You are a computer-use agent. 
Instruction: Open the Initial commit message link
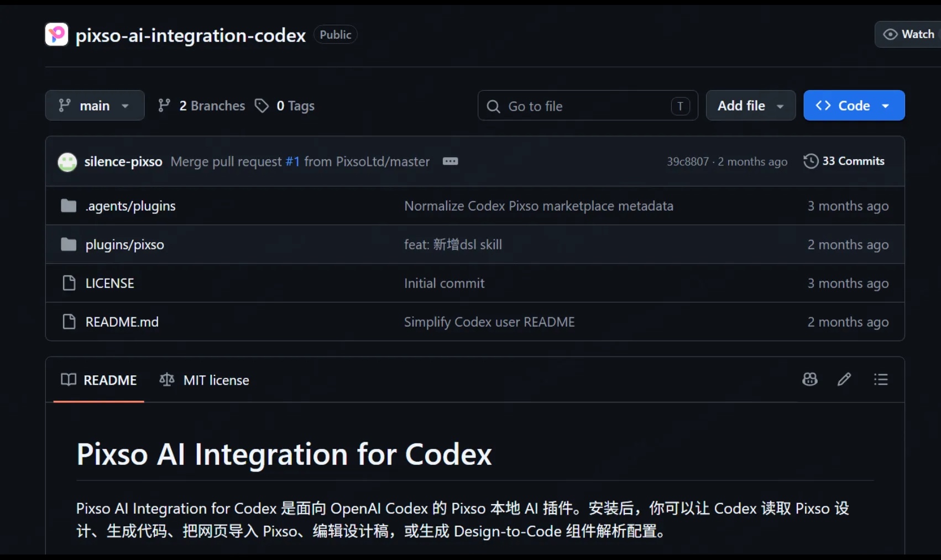click(x=445, y=283)
